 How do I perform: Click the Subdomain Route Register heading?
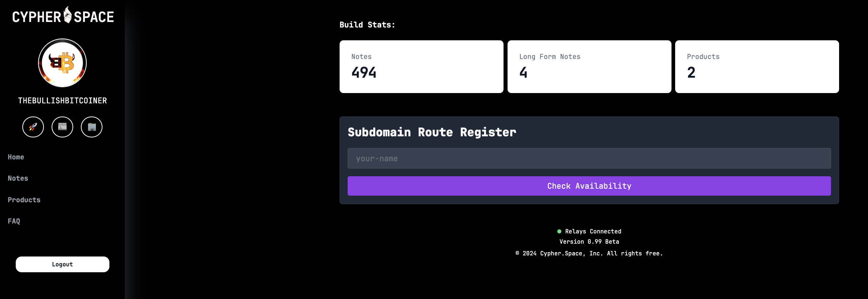(432, 132)
